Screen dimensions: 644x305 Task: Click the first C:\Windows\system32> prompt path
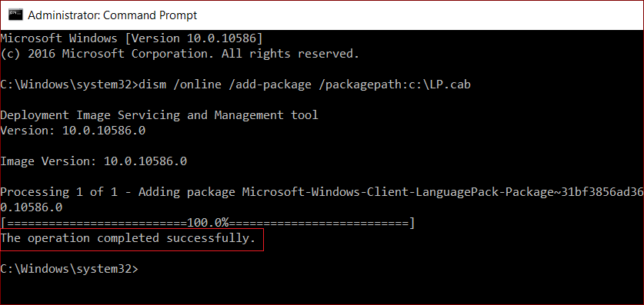tap(69, 85)
